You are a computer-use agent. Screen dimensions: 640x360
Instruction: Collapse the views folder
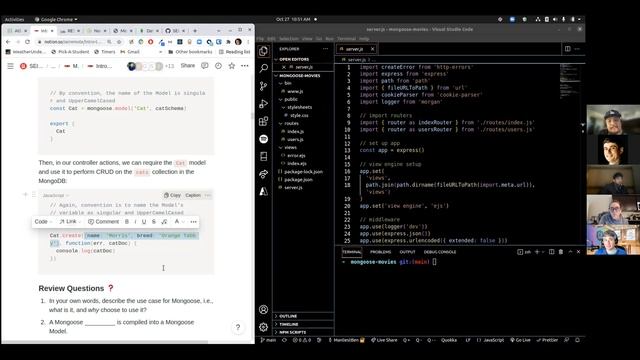point(290,147)
